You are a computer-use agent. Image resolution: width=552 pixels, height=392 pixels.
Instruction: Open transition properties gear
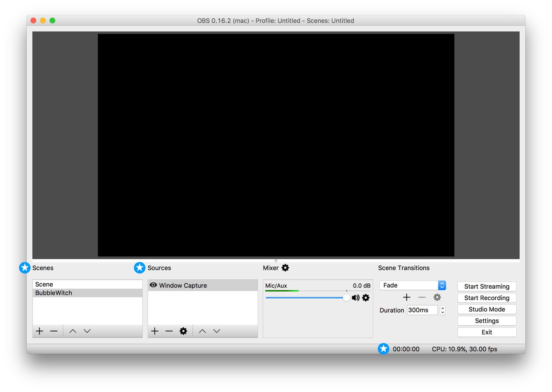pos(437,297)
